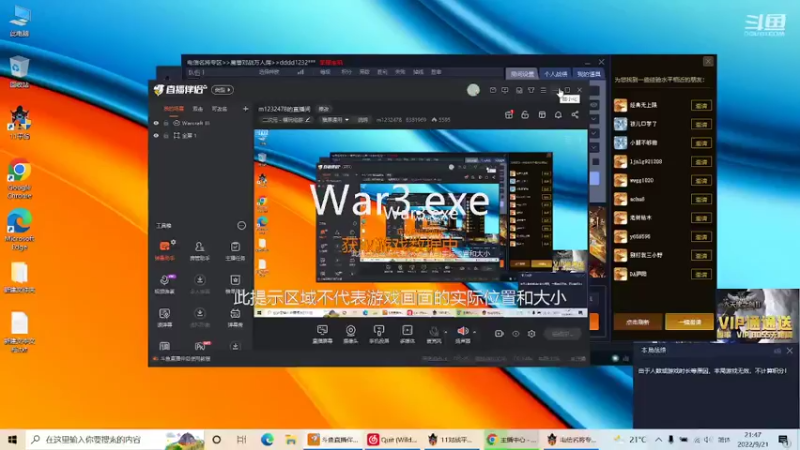800x450 pixels.
Task: Click the Windows Start button
Action: (x=12, y=440)
